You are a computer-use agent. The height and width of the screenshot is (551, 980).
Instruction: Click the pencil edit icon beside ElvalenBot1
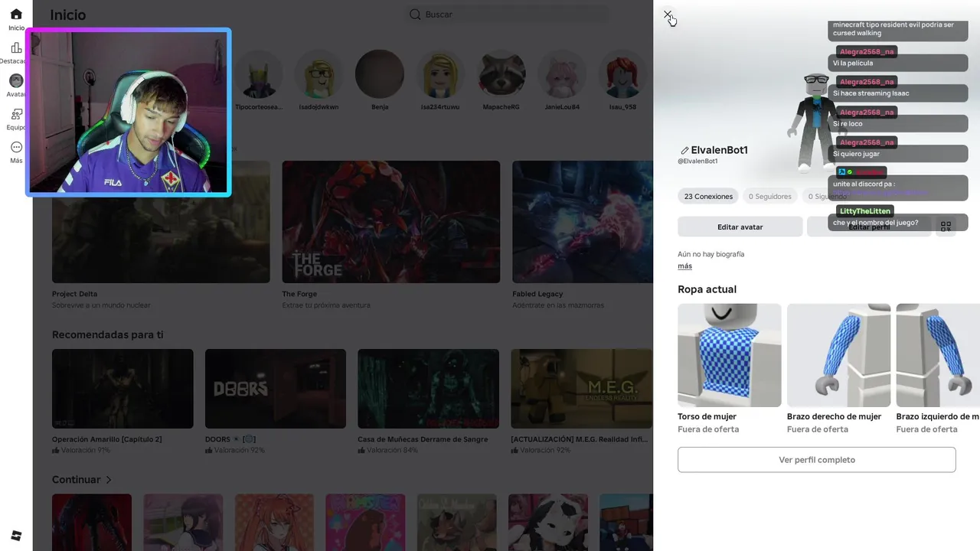(x=684, y=151)
